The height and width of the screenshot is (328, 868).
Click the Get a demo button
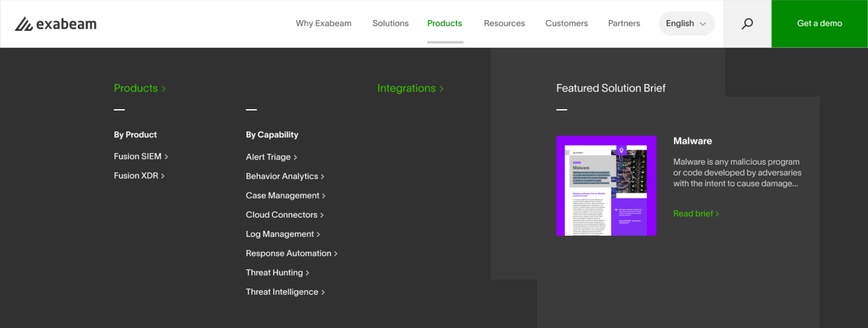click(x=820, y=24)
